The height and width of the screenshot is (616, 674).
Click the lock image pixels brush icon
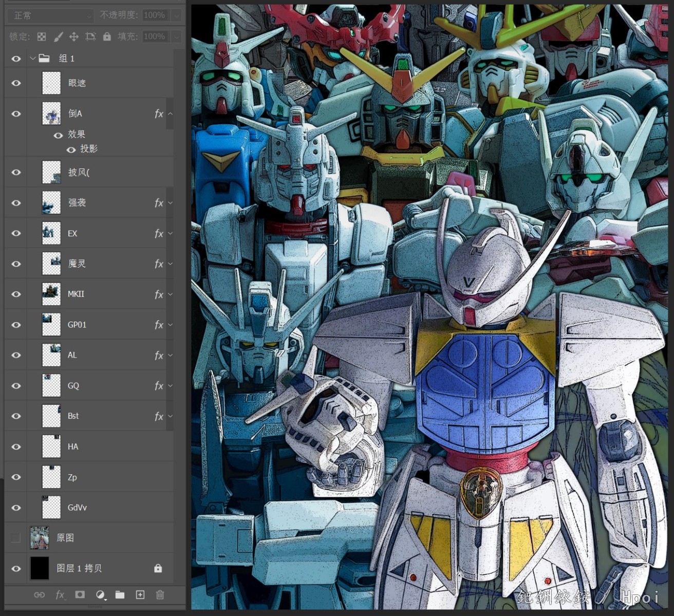(x=58, y=36)
